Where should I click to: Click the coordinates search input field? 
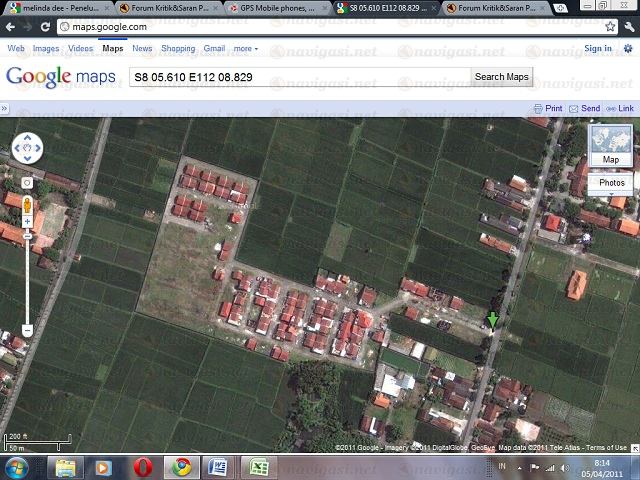298,77
